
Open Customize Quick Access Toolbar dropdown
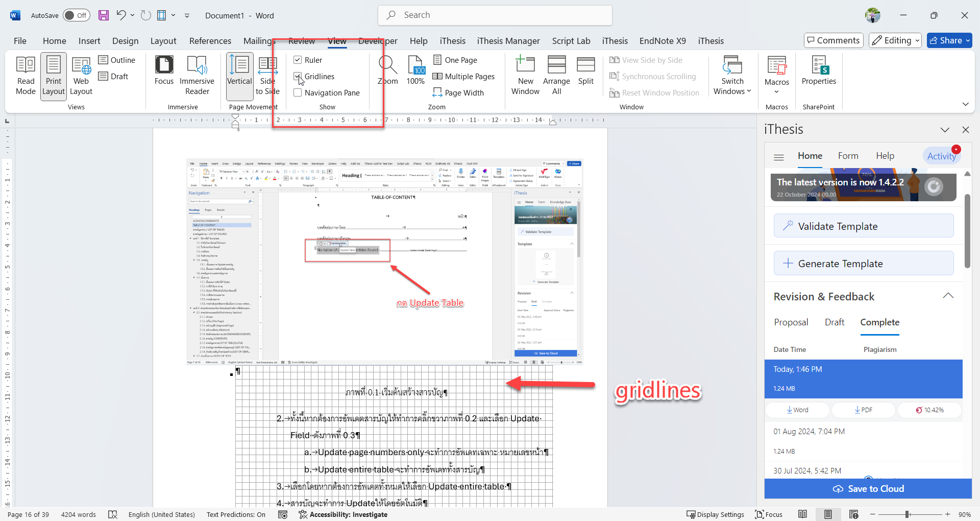[187, 15]
